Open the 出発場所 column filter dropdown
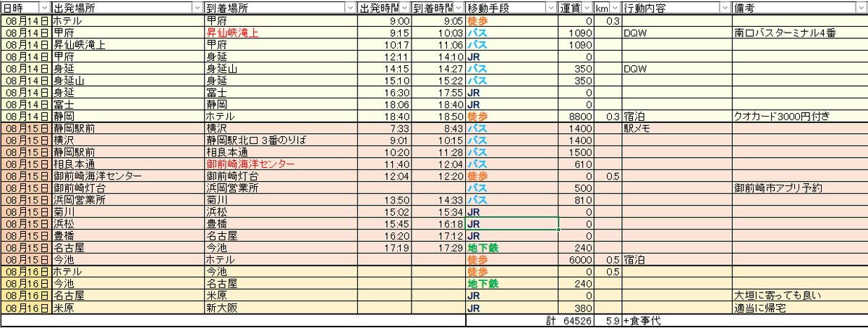 click(x=198, y=7)
